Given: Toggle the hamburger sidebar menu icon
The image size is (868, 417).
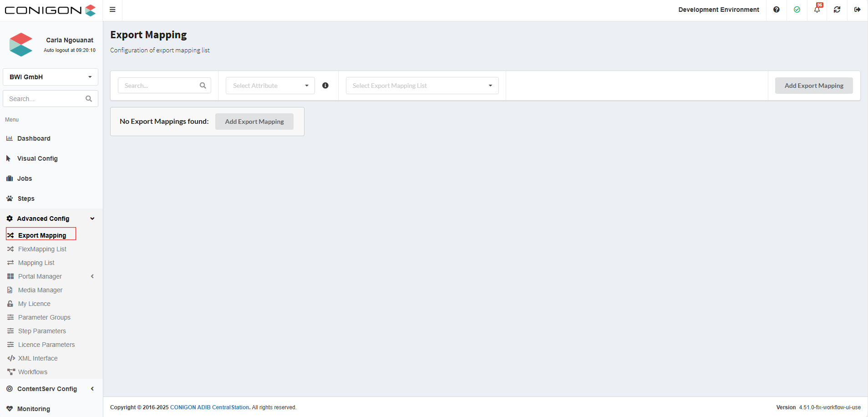Looking at the screenshot, I should (112, 10).
